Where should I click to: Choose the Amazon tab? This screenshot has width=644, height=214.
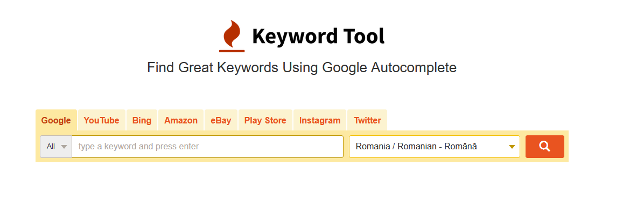coord(181,121)
